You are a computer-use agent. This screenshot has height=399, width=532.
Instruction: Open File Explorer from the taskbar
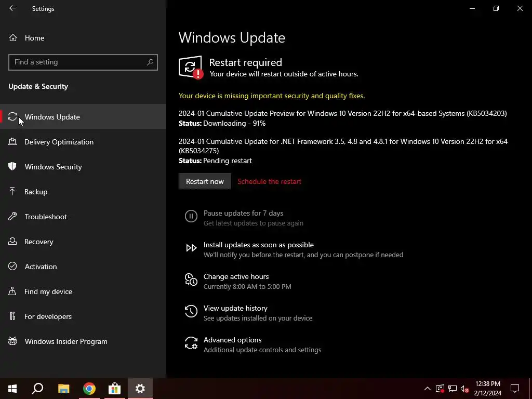[x=63, y=389]
